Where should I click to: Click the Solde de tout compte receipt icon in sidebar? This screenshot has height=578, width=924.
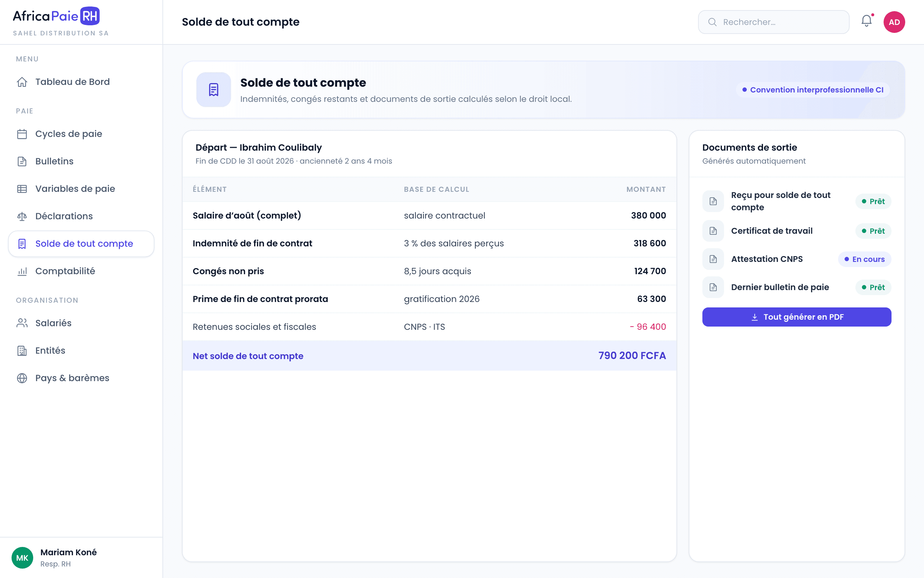click(22, 244)
